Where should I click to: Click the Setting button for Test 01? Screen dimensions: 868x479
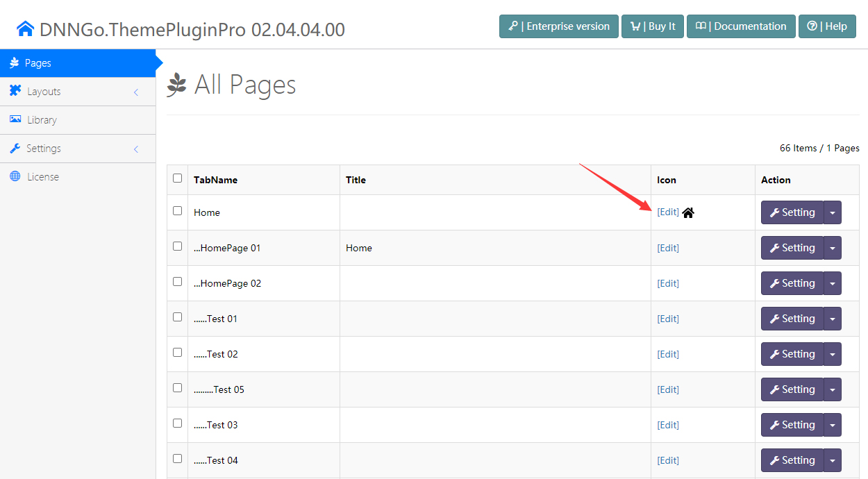792,319
